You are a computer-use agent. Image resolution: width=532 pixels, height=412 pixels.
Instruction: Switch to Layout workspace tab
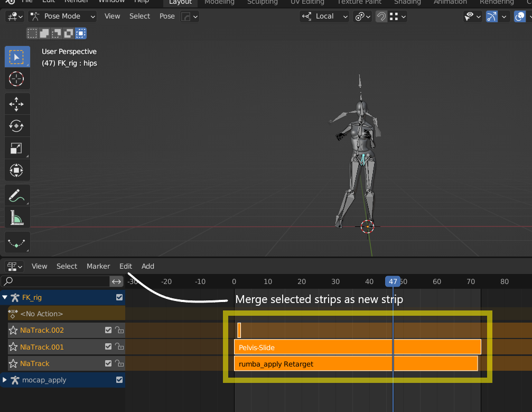181,2
